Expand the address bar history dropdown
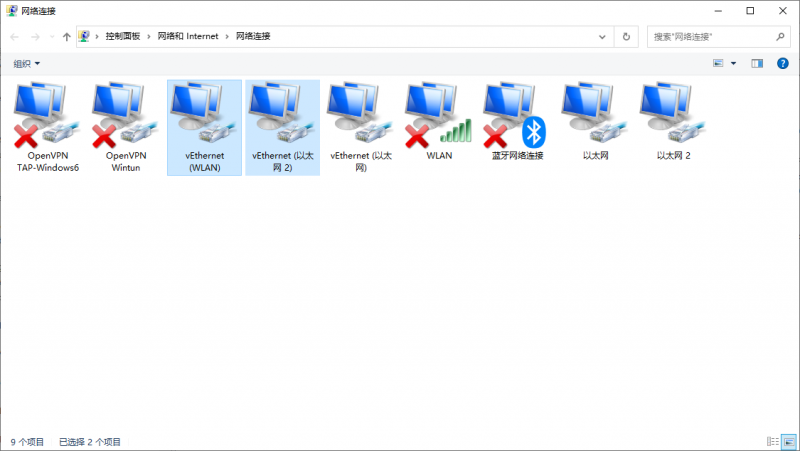This screenshot has width=800, height=451. tap(604, 36)
